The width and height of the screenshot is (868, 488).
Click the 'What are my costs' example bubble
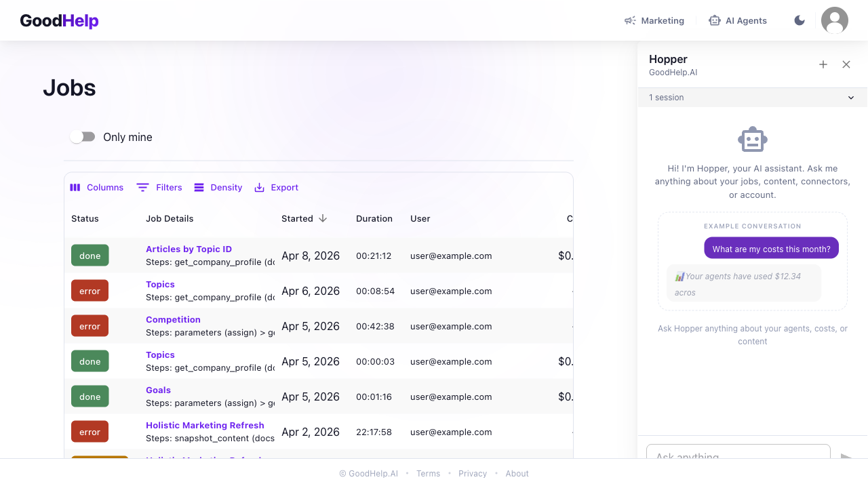point(771,249)
